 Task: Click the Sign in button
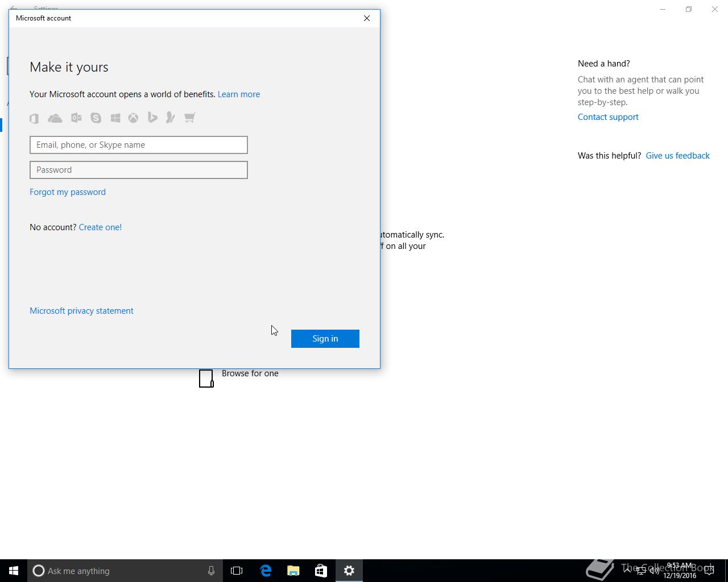(325, 339)
